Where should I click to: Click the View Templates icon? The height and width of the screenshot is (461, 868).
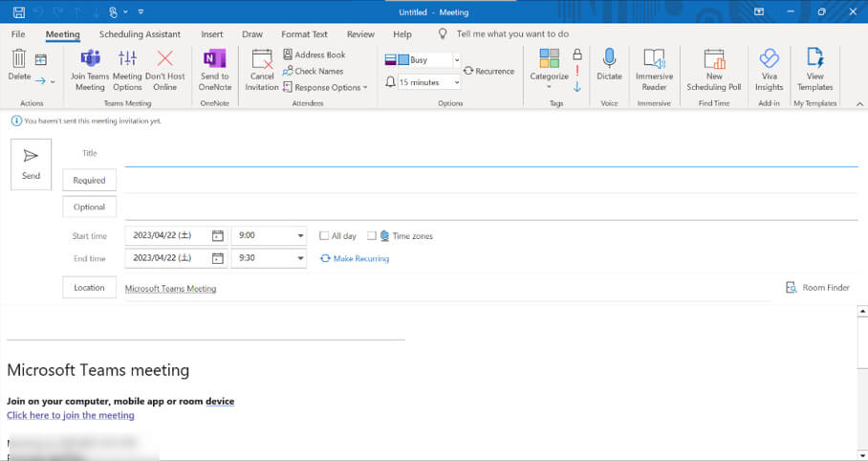(814, 59)
